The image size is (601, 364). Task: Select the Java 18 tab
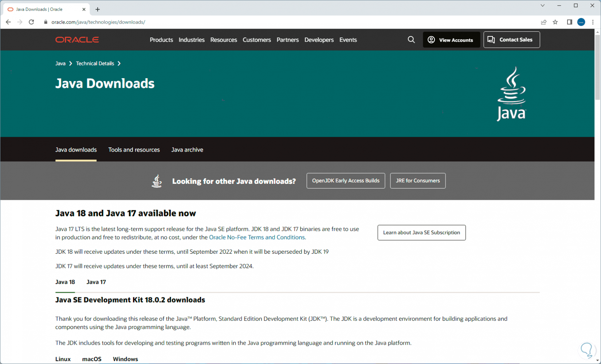(65, 282)
